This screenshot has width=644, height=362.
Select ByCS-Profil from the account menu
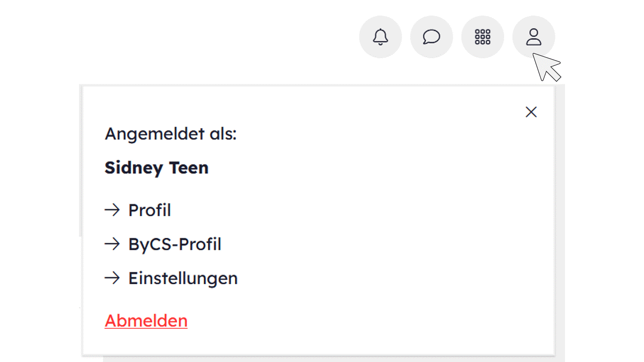tap(175, 244)
